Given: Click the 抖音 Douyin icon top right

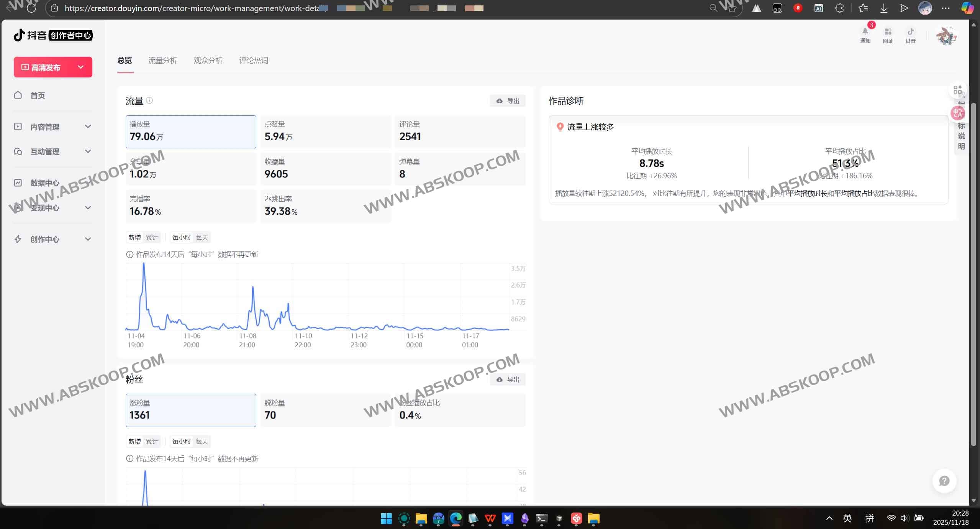Looking at the screenshot, I should coord(911,34).
